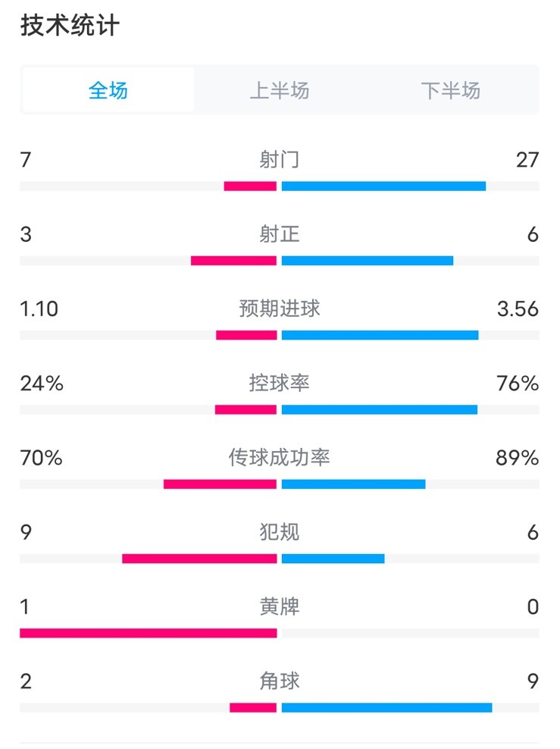
Task: Click the blue 射门 stat bar
Action: 383,183
